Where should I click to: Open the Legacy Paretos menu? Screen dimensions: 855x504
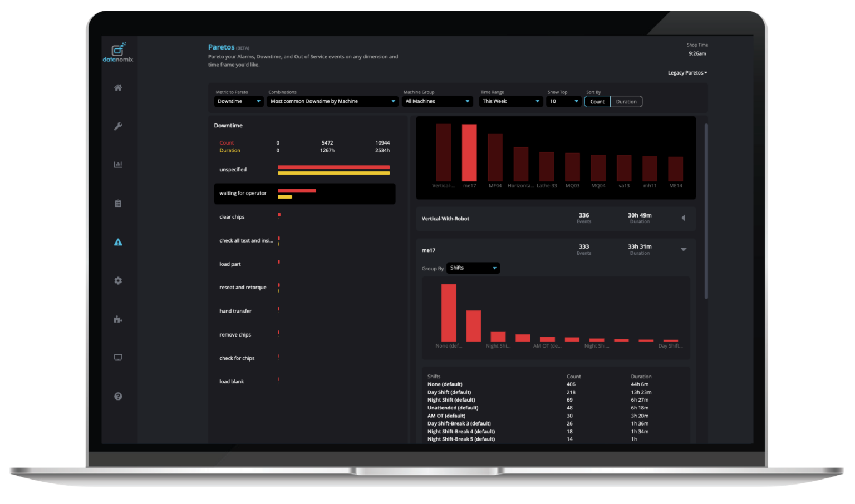pos(687,72)
